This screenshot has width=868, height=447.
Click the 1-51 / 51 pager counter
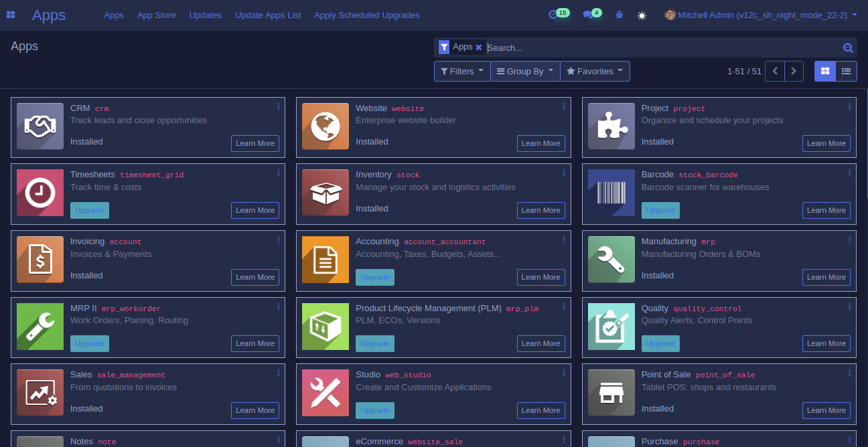744,71
